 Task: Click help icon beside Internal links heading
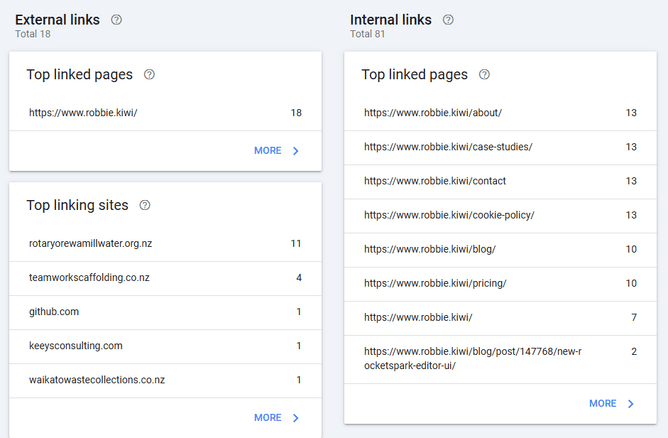click(448, 20)
